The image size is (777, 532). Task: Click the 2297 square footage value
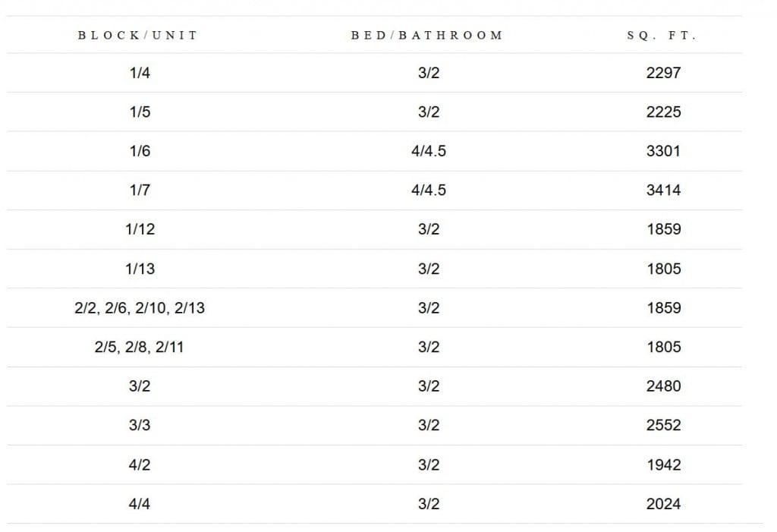pos(663,73)
